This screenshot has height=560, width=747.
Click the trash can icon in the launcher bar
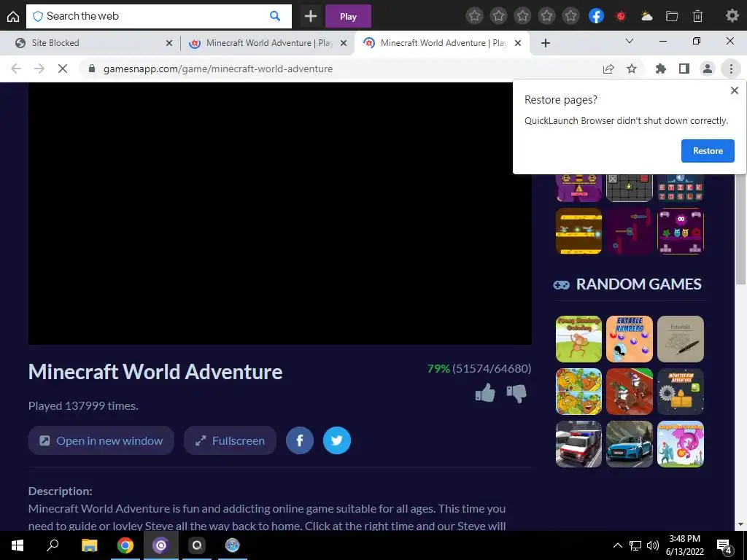pos(697,16)
